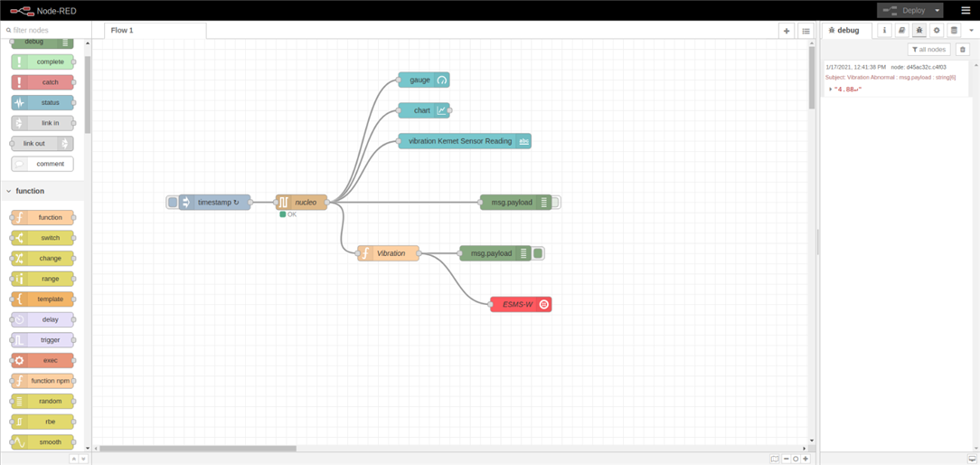Screen dimensions: 980x465
Task: Select the ESMS-W email node
Action: tap(522, 304)
